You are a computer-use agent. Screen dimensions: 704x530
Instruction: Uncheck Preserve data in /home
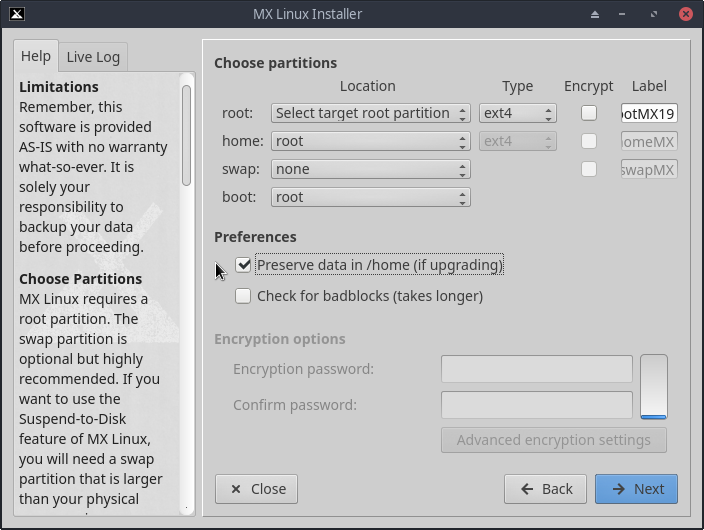point(243,265)
